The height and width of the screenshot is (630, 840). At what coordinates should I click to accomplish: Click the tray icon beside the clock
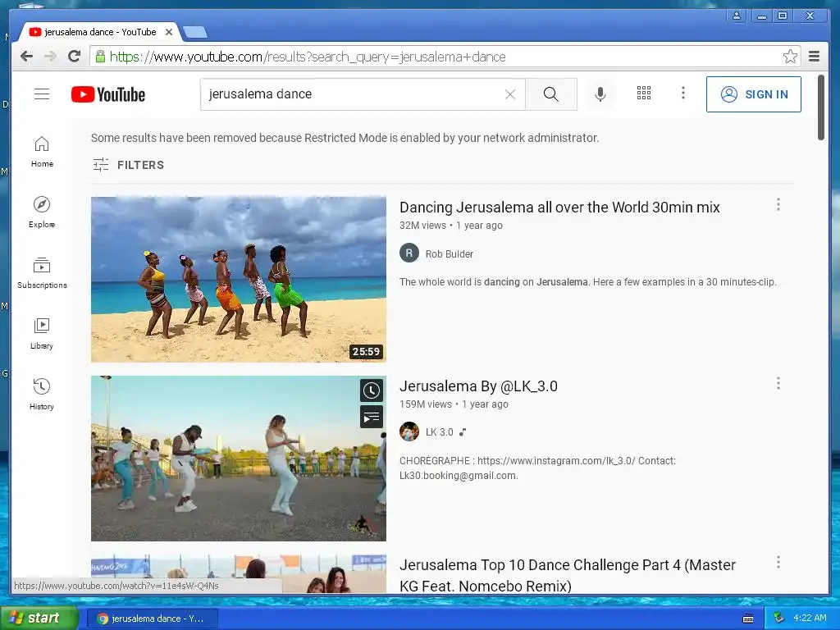point(779,619)
